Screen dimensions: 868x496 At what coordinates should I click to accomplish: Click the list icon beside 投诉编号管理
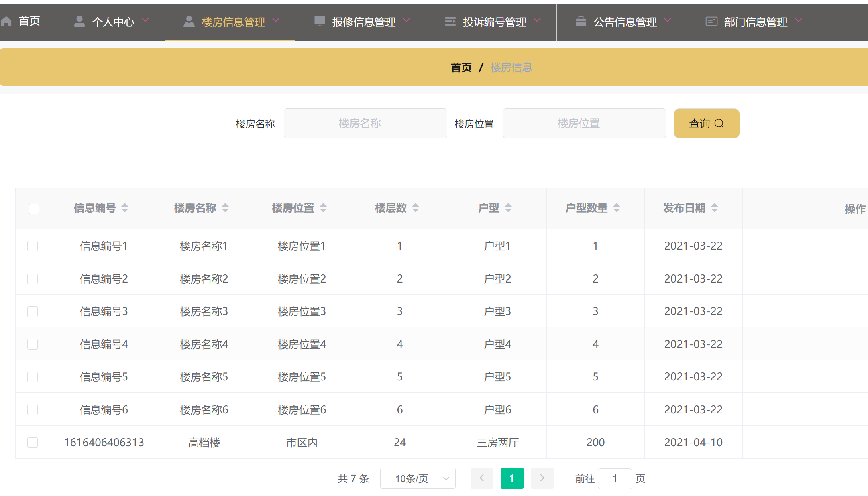(450, 22)
